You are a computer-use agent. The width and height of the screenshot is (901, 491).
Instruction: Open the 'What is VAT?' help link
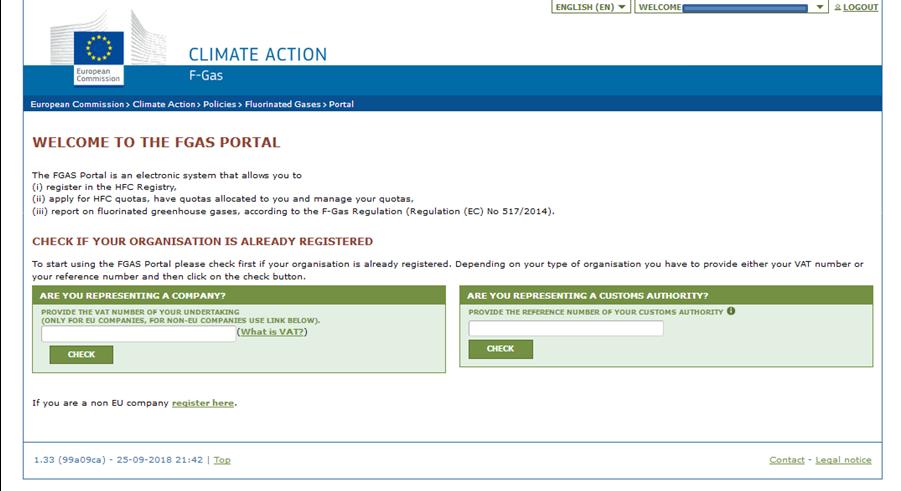(x=272, y=332)
